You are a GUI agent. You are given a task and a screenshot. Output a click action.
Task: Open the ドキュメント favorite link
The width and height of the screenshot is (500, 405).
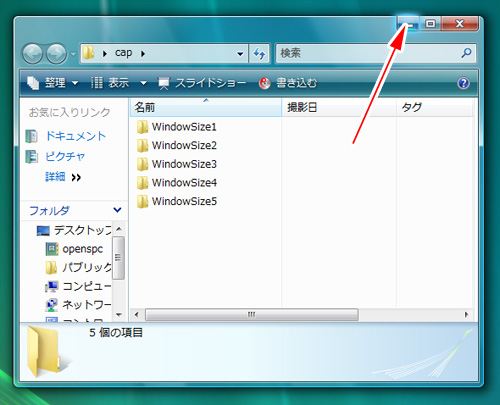[x=76, y=136]
